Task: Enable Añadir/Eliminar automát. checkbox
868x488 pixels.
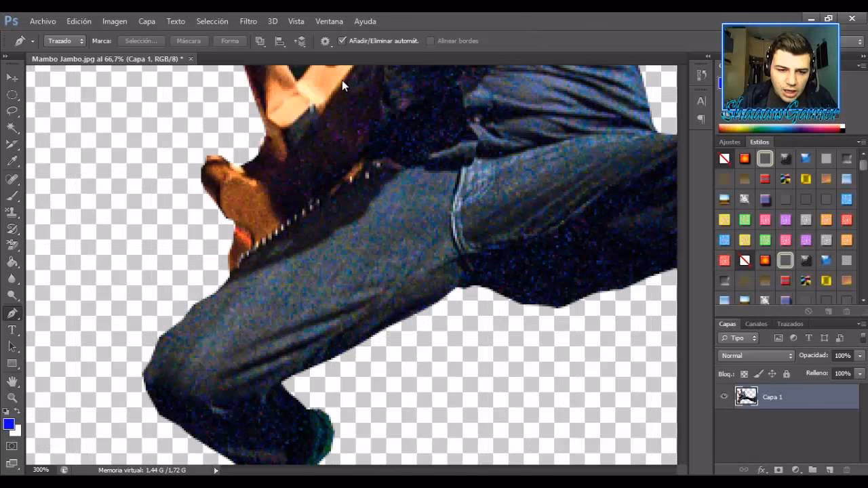Action: [x=343, y=41]
